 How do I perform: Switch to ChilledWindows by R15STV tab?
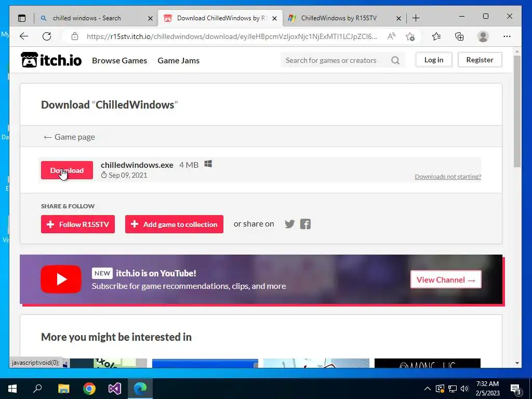click(x=344, y=18)
